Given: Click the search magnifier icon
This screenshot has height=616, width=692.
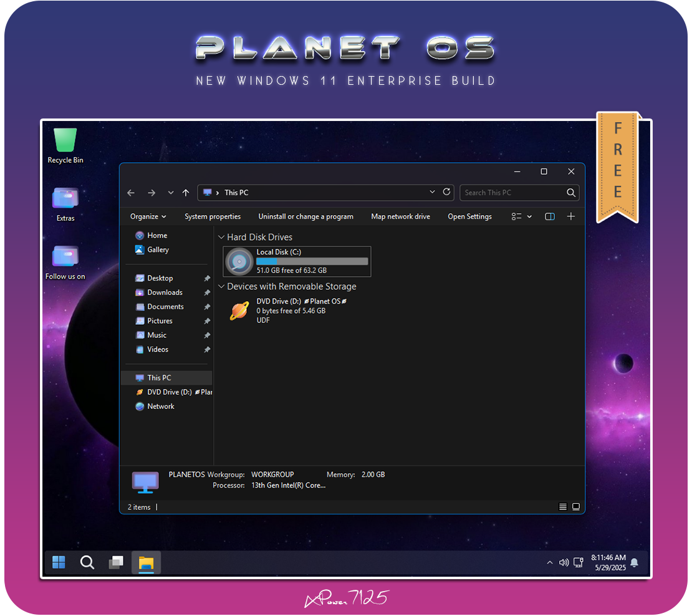Looking at the screenshot, I should point(570,193).
